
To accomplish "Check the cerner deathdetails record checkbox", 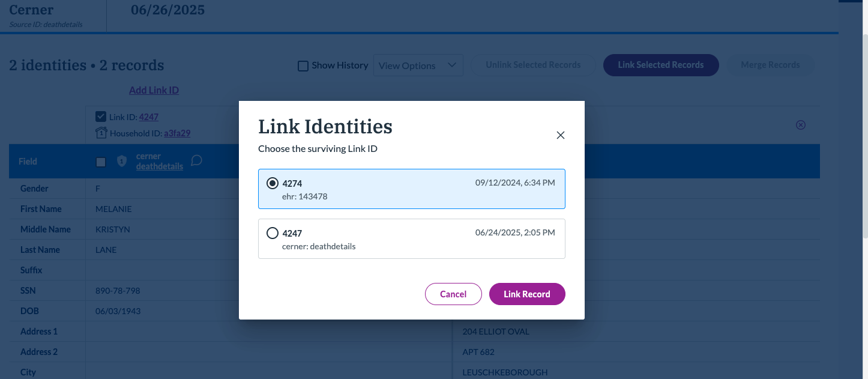I will [x=101, y=162].
